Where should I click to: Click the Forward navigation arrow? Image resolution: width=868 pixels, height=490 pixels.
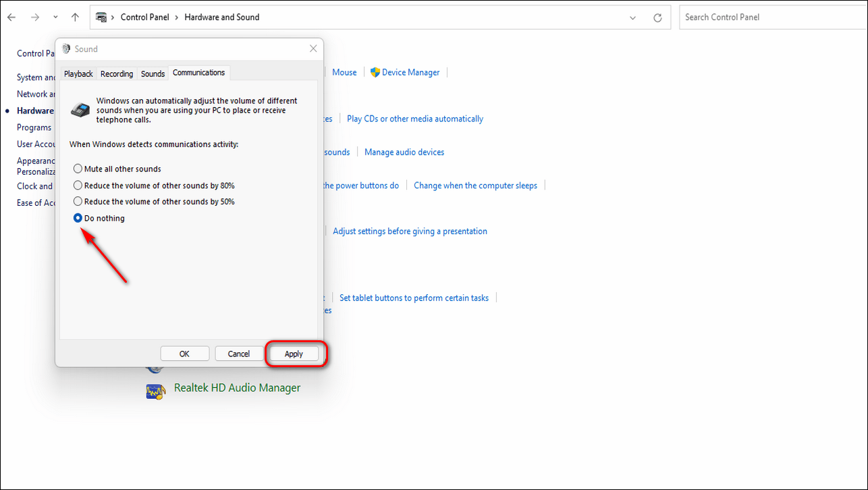pyautogui.click(x=35, y=18)
